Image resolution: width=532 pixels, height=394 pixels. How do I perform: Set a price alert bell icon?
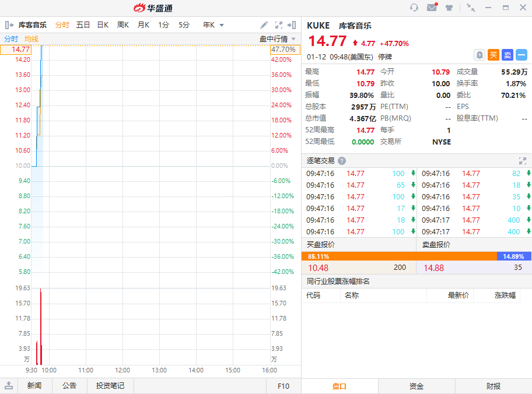tap(480, 55)
